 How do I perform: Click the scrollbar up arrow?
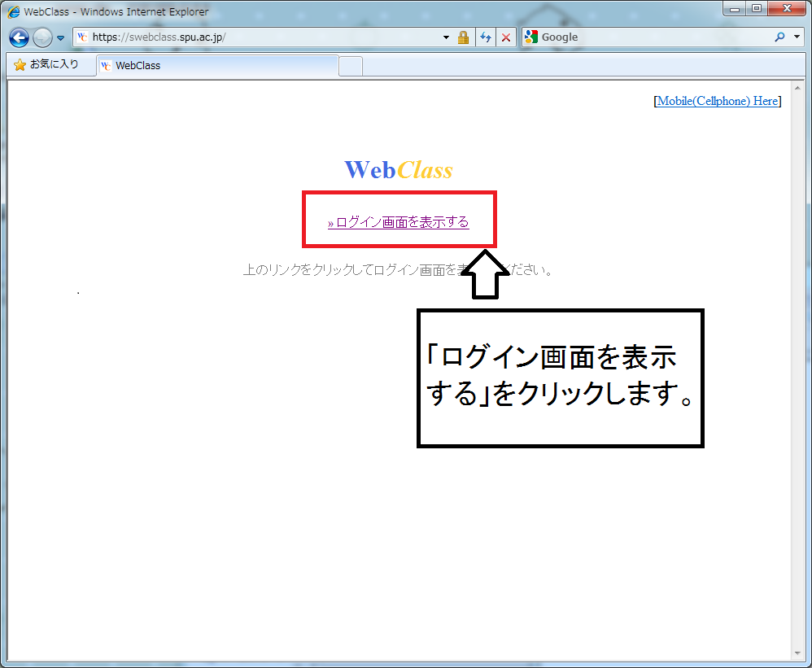point(797,88)
